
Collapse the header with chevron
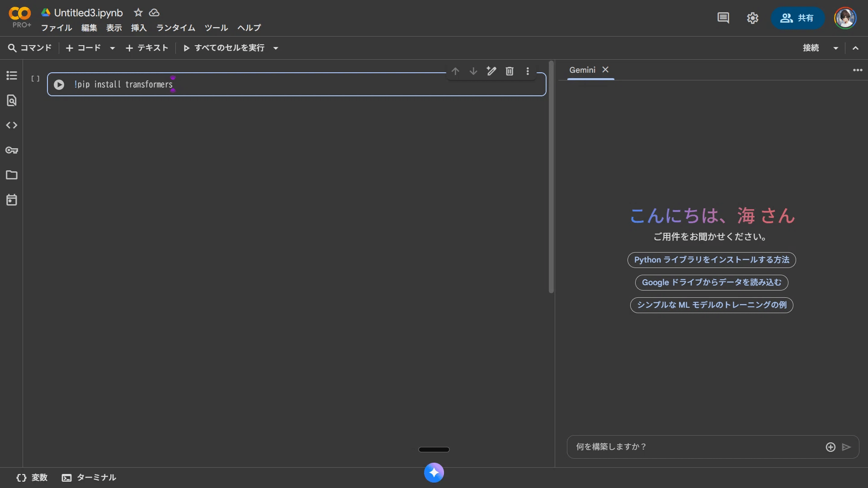pos(855,48)
